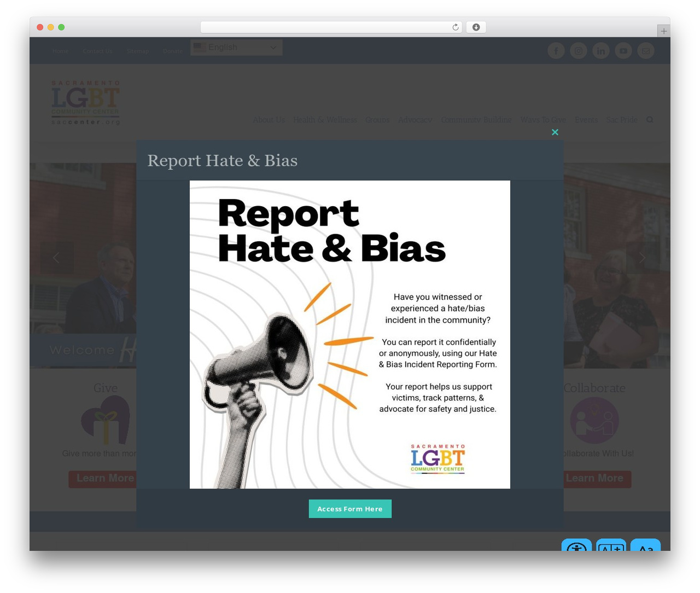Open the About Us menu
Screen dimensions: 700x593
point(269,119)
